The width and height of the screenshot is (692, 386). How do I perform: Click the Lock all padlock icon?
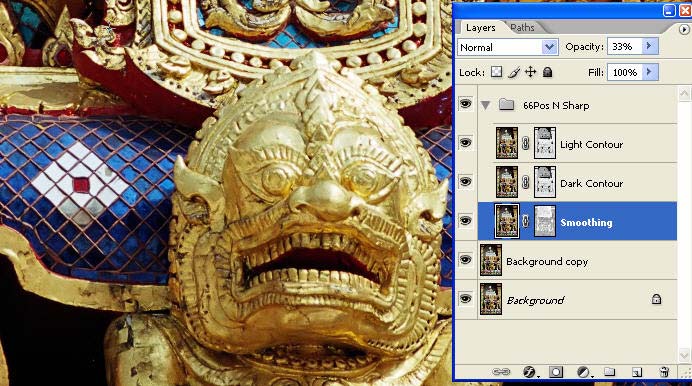(547, 72)
